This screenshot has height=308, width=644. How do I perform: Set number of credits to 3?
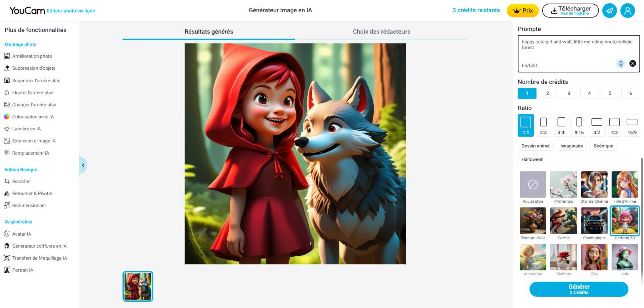click(x=569, y=93)
